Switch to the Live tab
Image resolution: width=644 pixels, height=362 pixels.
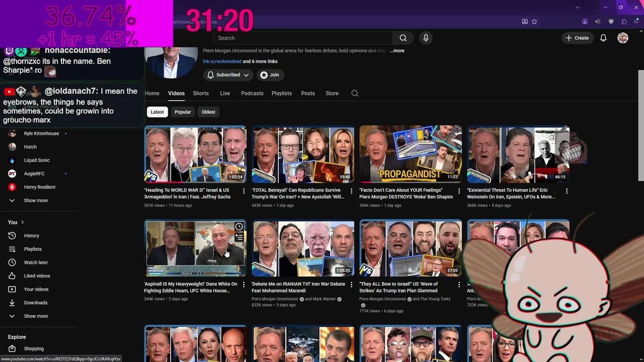pos(225,93)
